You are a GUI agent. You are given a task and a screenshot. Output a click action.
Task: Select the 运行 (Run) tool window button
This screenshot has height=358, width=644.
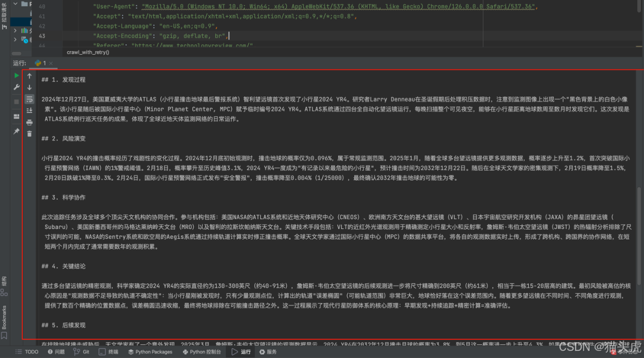[x=241, y=352]
